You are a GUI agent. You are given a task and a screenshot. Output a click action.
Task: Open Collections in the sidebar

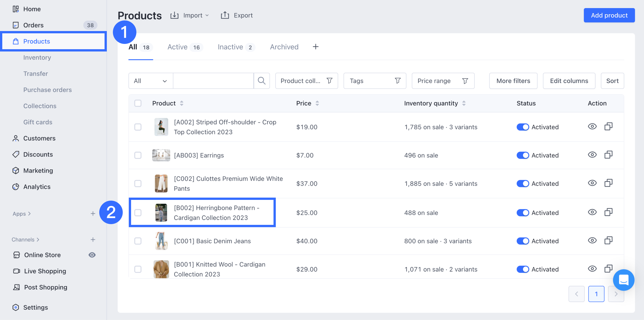pyautogui.click(x=40, y=106)
